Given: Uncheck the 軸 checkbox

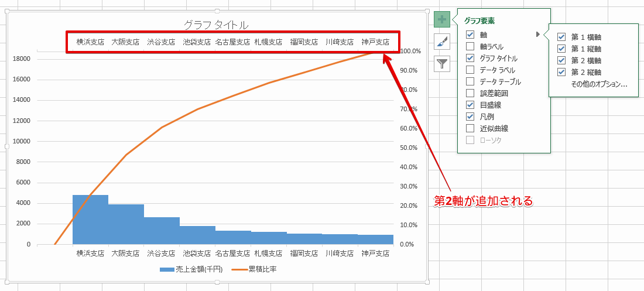Looking at the screenshot, I should (470, 35).
